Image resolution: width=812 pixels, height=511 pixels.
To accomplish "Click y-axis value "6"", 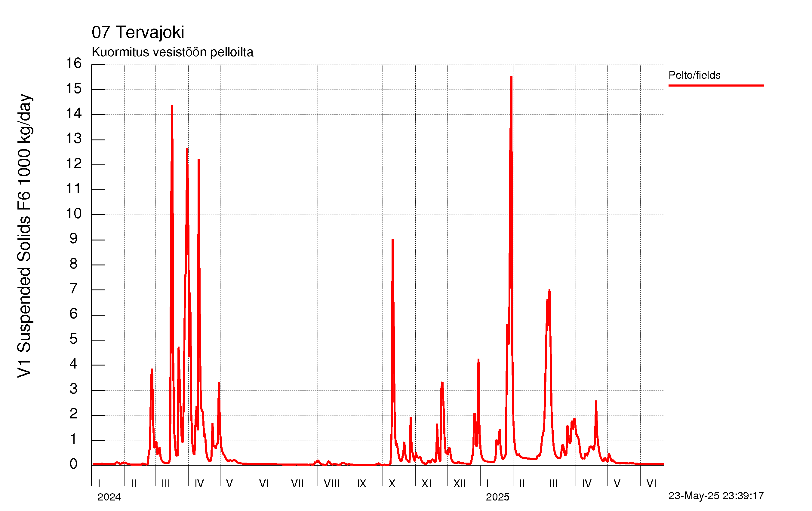I will (73, 314).
